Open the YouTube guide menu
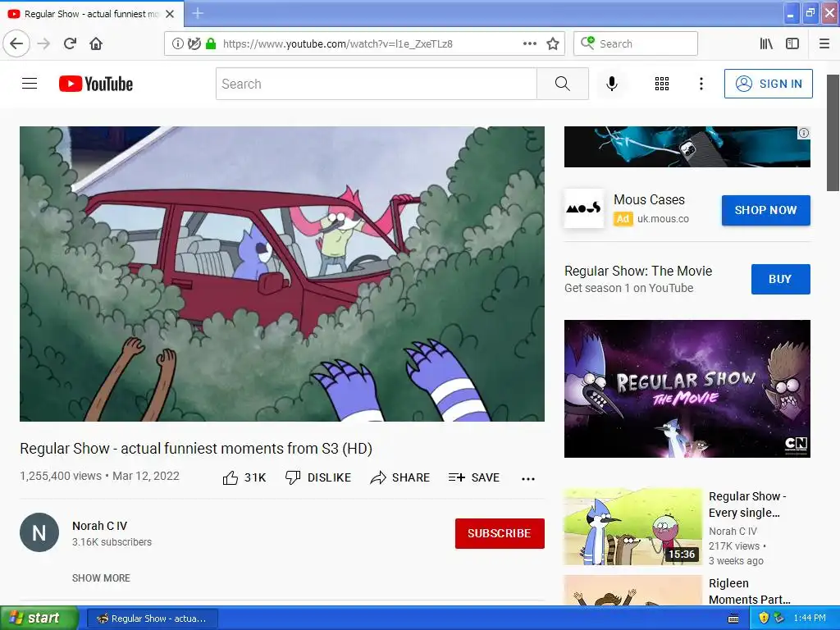Viewport: 840px width, 630px height. tap(30, 84)
